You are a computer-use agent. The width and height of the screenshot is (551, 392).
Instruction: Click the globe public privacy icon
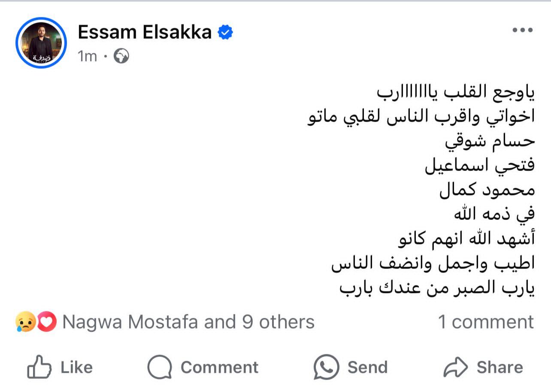[x=121, y=56]
